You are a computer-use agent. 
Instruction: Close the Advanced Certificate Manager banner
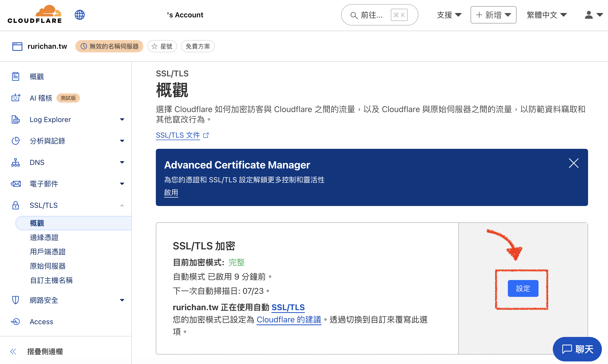pyautogui.click(x=574, y=163)
